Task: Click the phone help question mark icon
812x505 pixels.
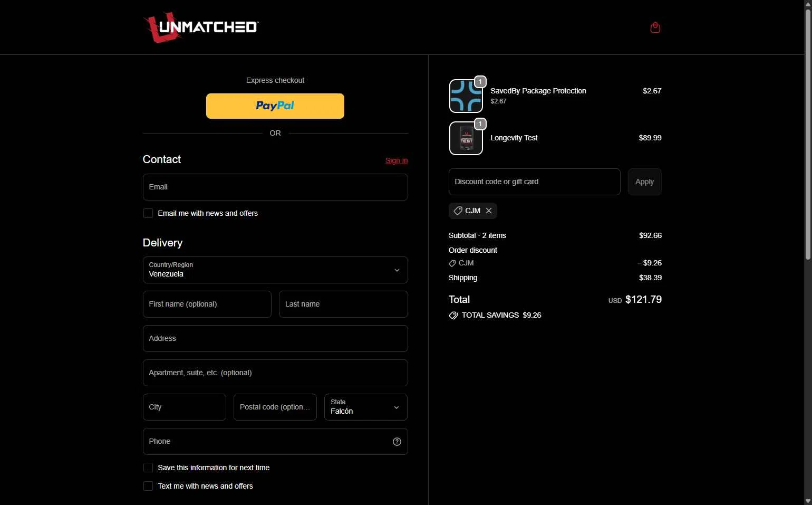Action: coord(397,442)
